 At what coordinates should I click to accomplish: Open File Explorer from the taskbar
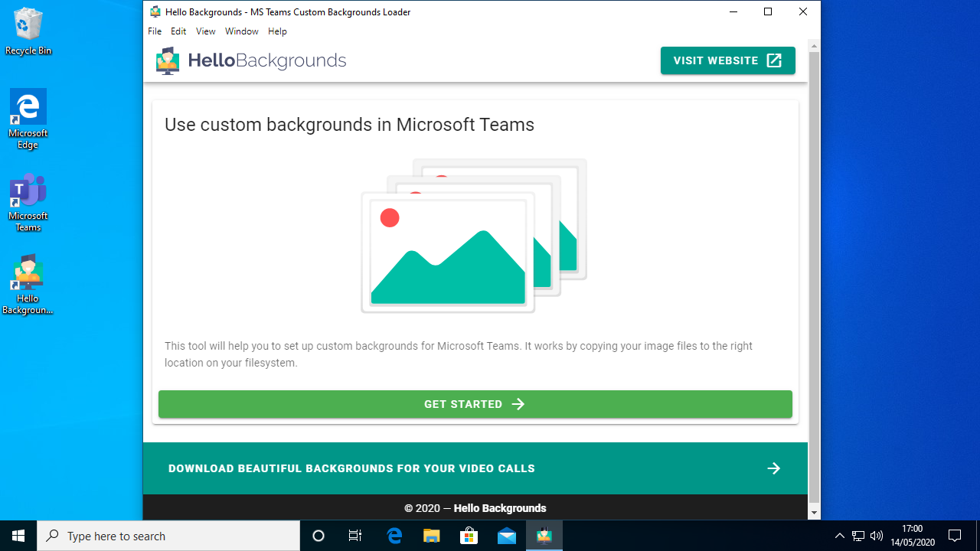(x=432, y=536)
